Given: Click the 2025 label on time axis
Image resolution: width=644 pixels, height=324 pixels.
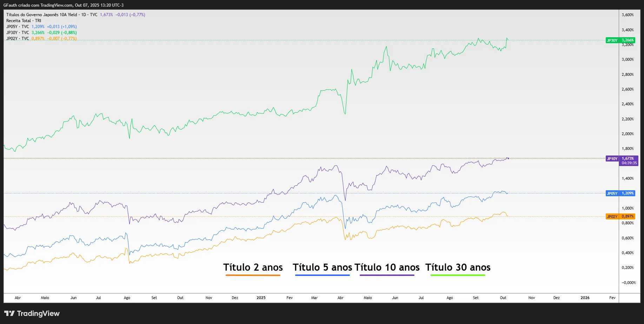Looking at the screenshot, I should tap(261, 298).
